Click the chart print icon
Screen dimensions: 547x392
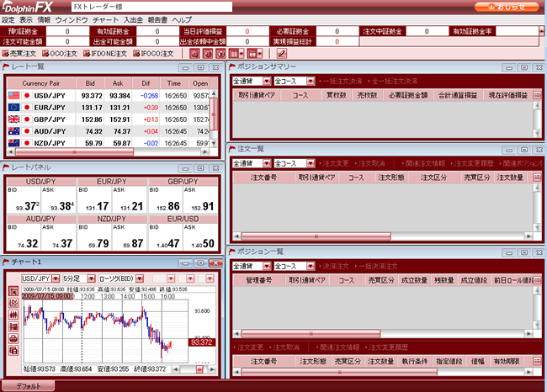point(13,338)
